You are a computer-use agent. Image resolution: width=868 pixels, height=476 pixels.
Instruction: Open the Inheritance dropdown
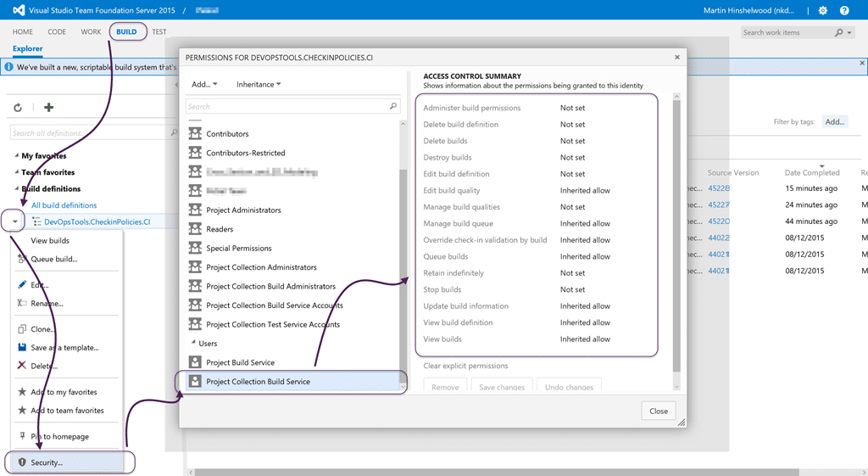pos(259,84)
